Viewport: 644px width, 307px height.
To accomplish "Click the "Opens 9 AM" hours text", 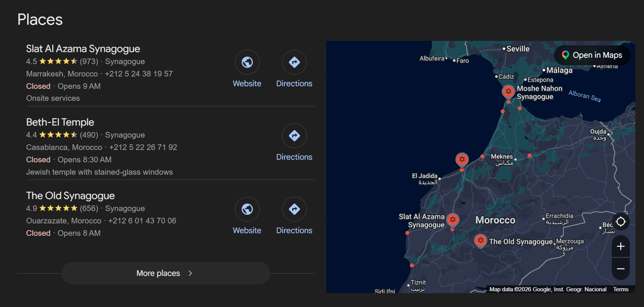I will point(79,86).
